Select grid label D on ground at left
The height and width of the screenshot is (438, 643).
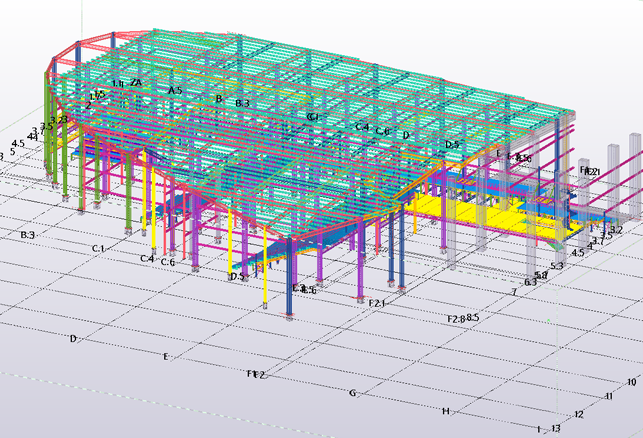coord(73,339)
